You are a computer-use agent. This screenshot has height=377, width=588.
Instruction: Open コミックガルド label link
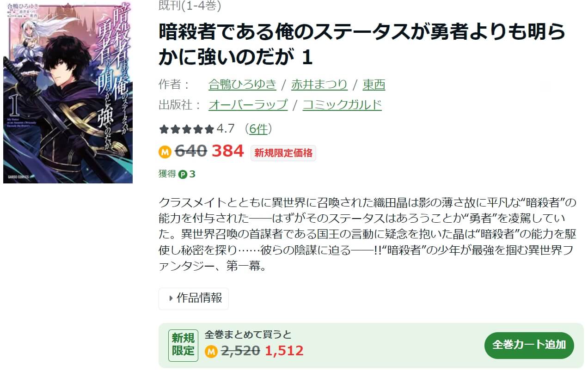342,105
